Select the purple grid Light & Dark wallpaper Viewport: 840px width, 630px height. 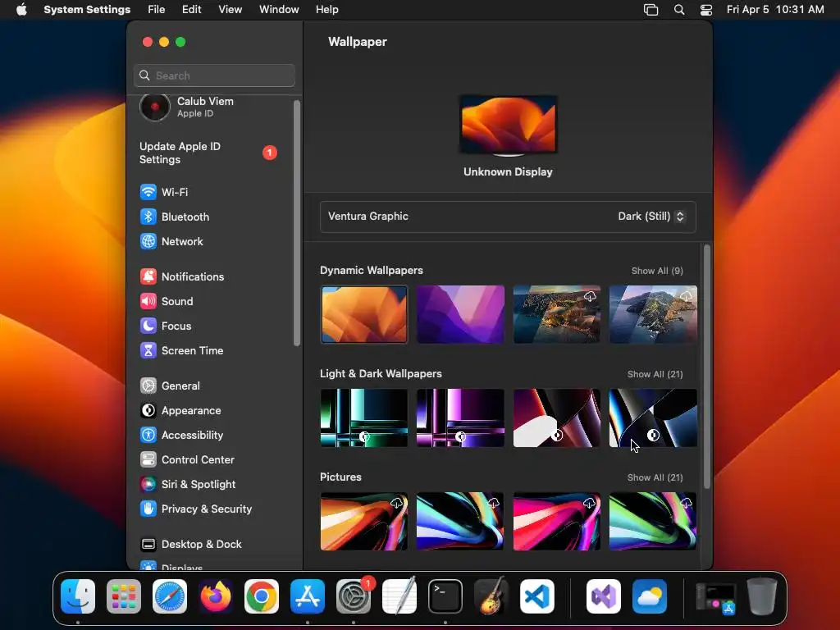[x=461, y=418]
